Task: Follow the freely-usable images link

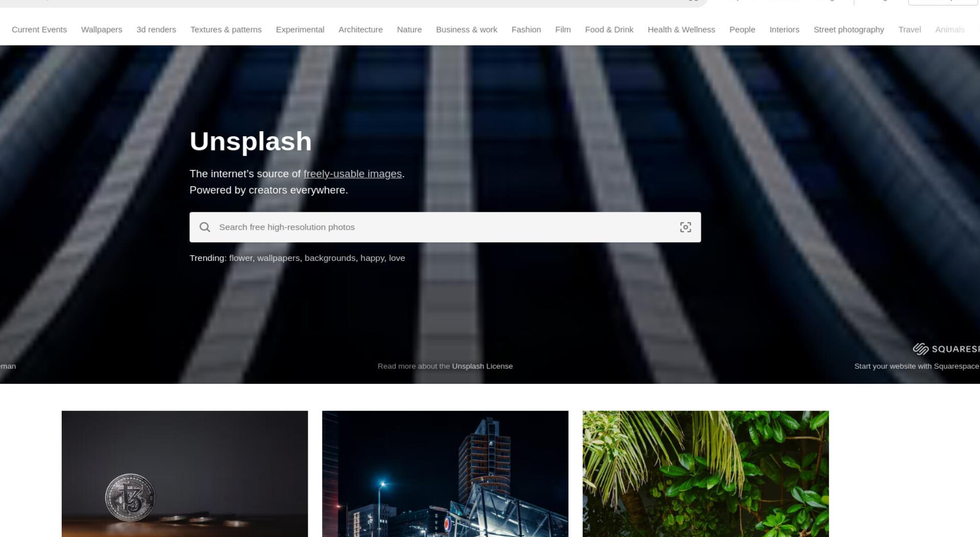Action: pyautogui.click(x=353, y=174)
